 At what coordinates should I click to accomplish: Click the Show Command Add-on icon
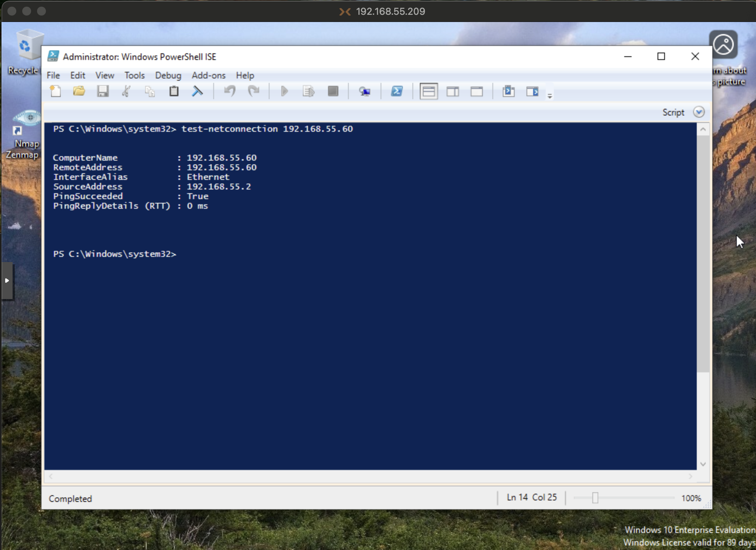(x=532, y=91)
